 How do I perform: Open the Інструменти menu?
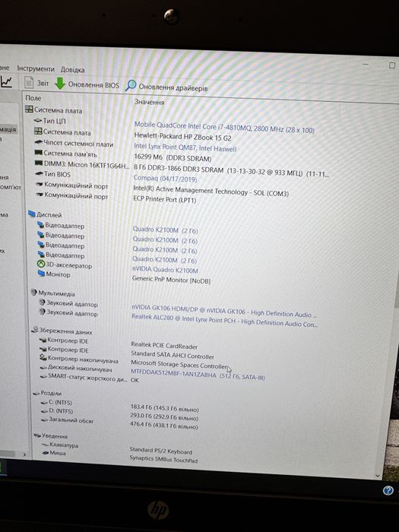click(x=36, y=69)
